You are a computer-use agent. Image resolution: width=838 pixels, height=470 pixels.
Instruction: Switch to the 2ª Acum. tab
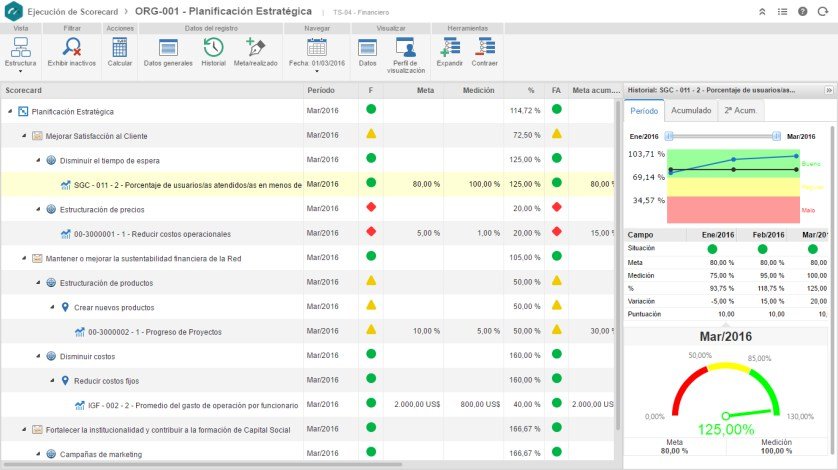pyautogui.click(x=740, y=111)
